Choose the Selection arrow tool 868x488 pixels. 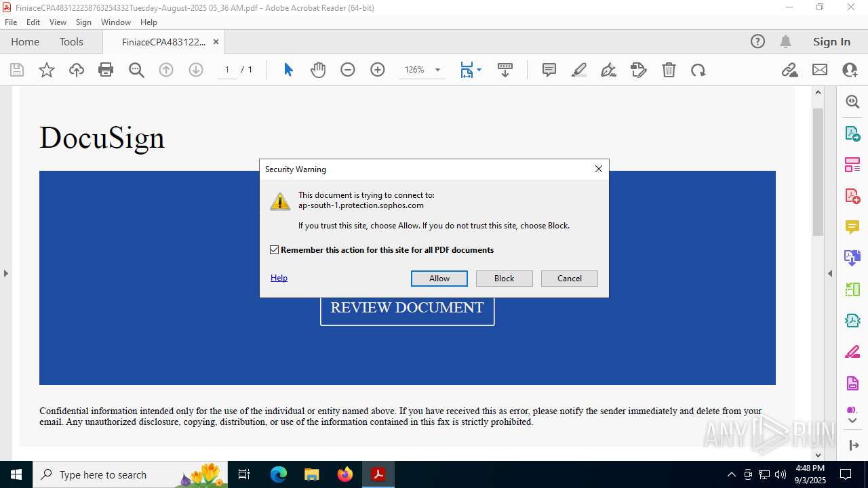coord(288,70)
